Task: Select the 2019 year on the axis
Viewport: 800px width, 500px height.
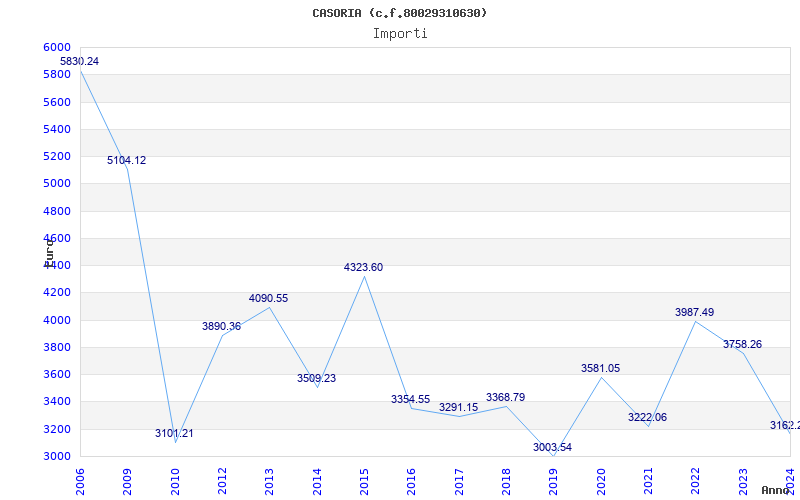Action: point(553,482)
